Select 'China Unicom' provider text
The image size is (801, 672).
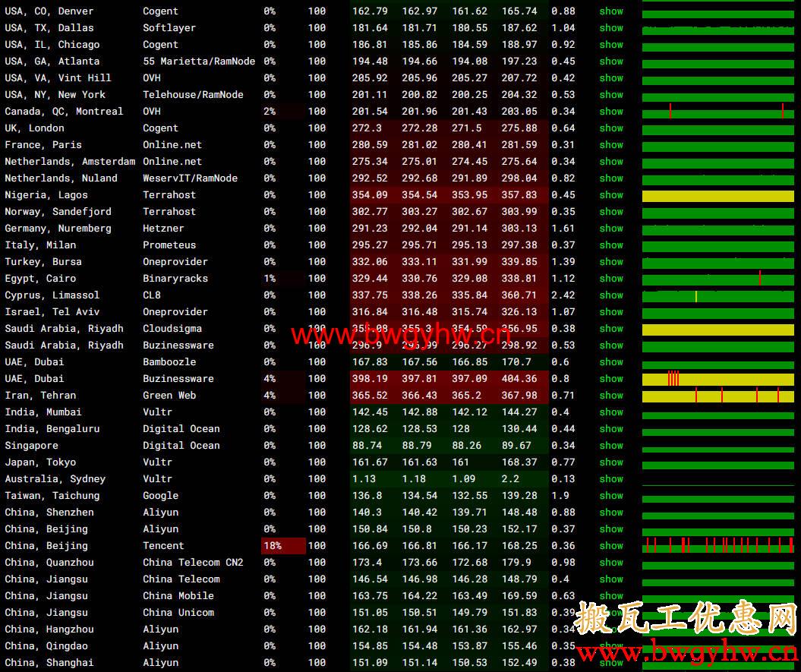pos(178,612)
